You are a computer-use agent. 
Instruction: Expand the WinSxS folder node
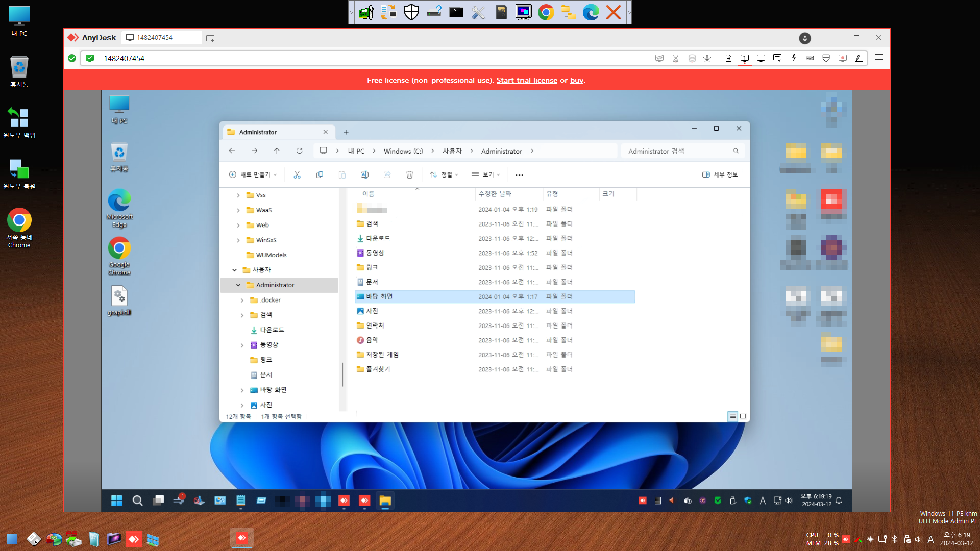[x=238, y=240]
